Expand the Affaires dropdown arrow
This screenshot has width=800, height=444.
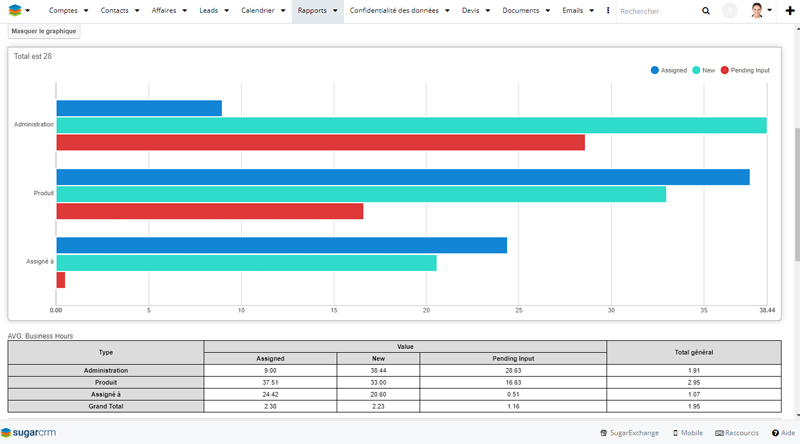pyautogui.click(x=184, y=10)
